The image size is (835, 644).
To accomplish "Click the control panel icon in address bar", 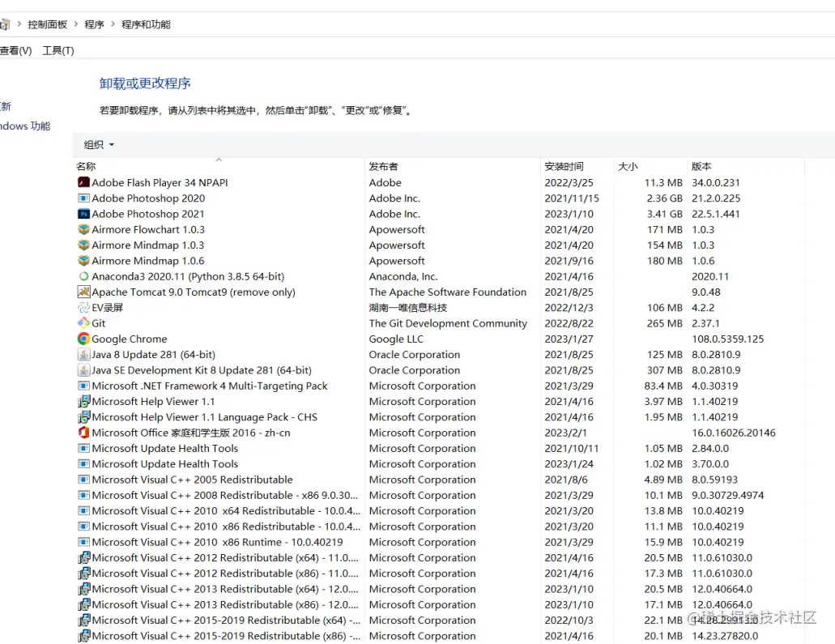I will coord(4,24).
